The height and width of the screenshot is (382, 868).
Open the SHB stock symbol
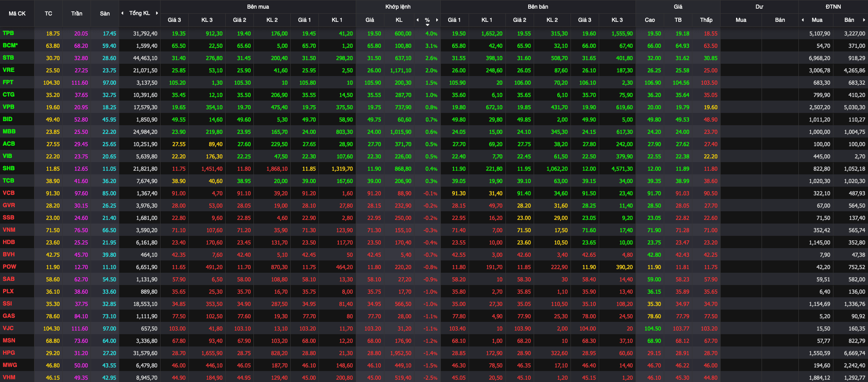point(9,168)
